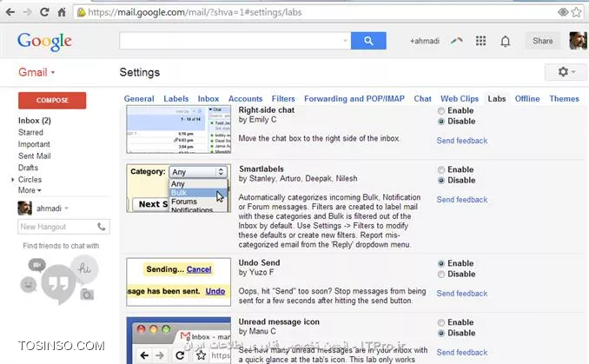
Task: Open Inbox (2) folder
Action: (35, 121)
